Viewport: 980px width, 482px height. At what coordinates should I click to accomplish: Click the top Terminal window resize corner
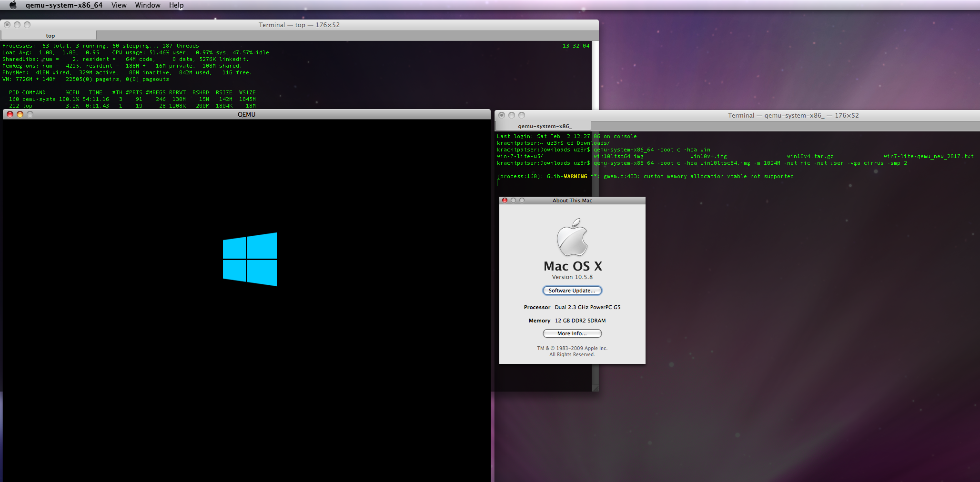(x=595, y=388)
